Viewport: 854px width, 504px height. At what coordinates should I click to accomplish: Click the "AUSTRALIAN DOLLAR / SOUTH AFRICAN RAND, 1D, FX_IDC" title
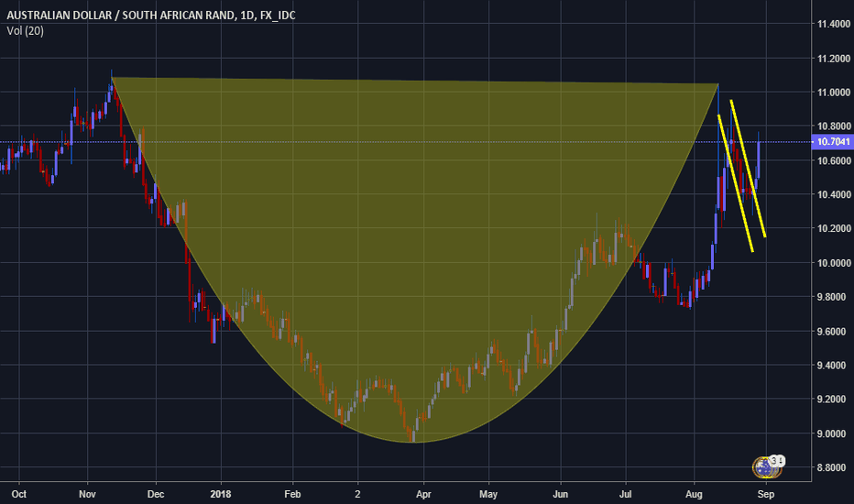(x=151, y=16)
